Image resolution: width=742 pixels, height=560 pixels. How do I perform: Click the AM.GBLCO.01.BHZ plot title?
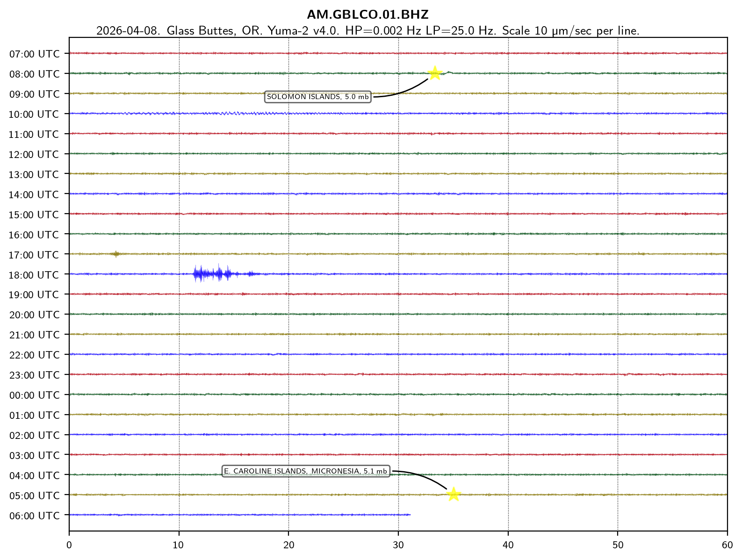[x=367, y=14]
